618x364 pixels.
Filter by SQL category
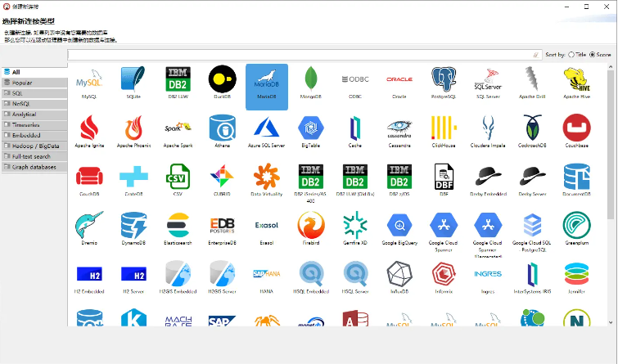34,93
